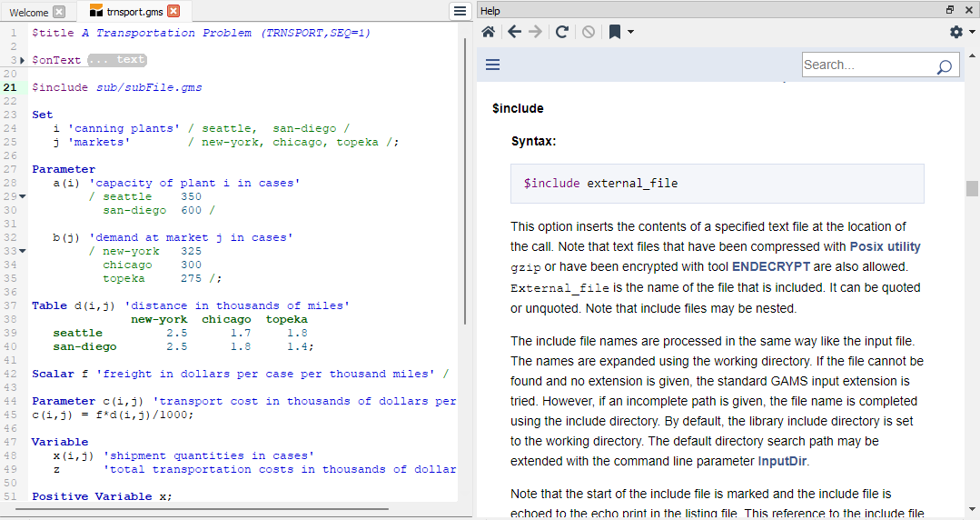Close the Welcome tab

(x=59, y=12)
